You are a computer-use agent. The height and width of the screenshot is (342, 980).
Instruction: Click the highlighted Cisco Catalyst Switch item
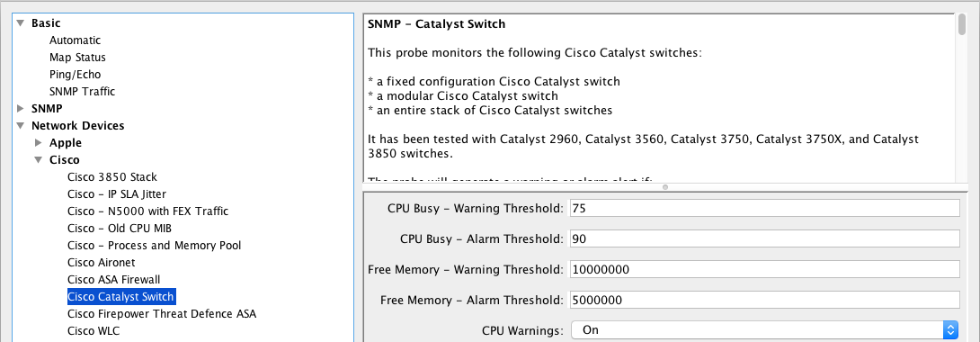[121, 296]
